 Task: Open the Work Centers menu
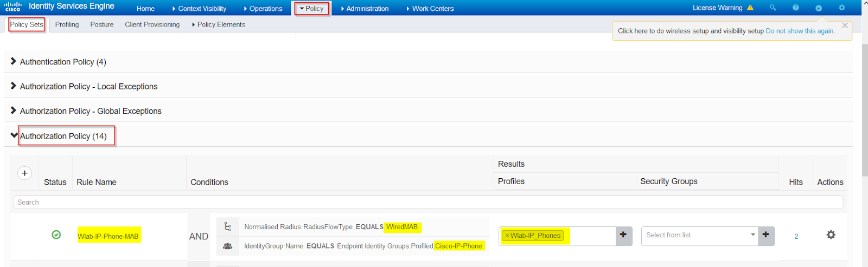(430, 9)
